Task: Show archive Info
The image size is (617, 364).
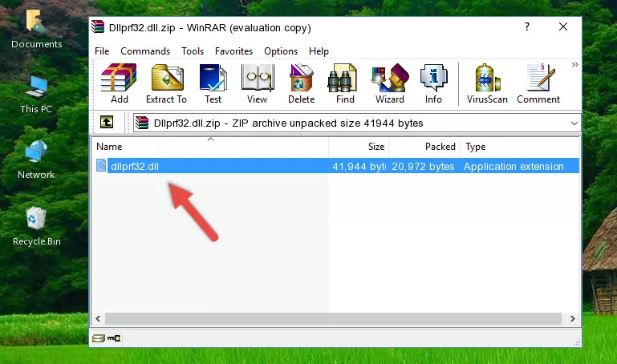Action: tap(433, 83)
